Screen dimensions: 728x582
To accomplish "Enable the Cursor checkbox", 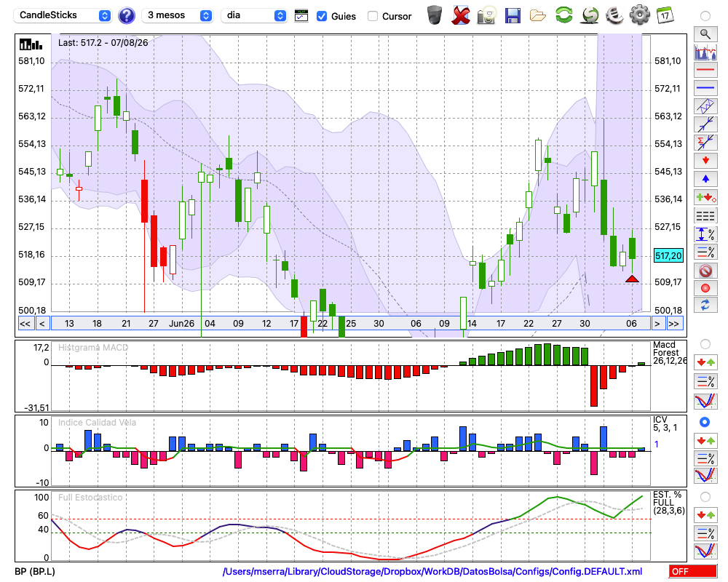I will [372, 16].
